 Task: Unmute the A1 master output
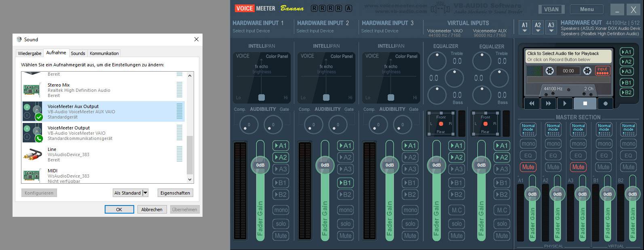(528, 167)
